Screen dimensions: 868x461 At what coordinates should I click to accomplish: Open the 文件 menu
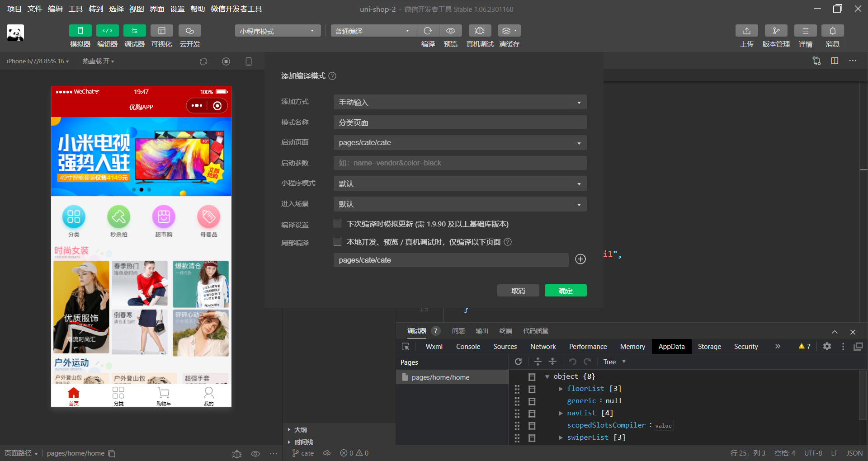tap(35, 9)
